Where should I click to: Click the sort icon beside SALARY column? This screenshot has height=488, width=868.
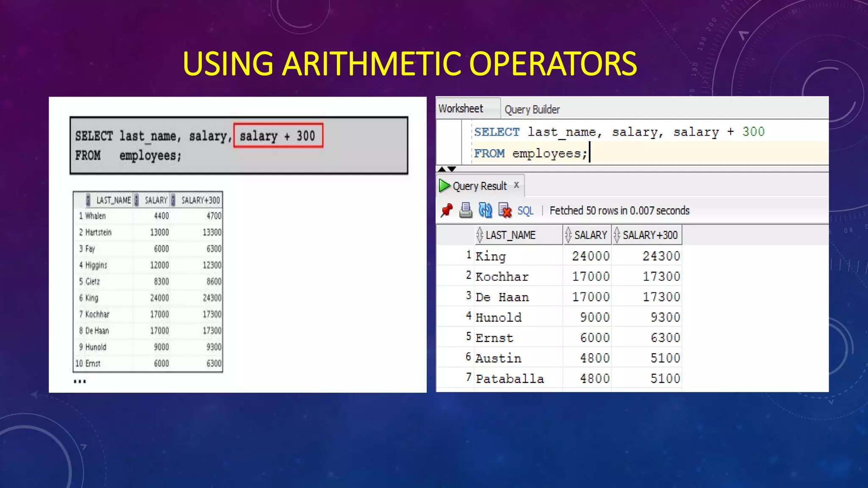pos(568,235)
